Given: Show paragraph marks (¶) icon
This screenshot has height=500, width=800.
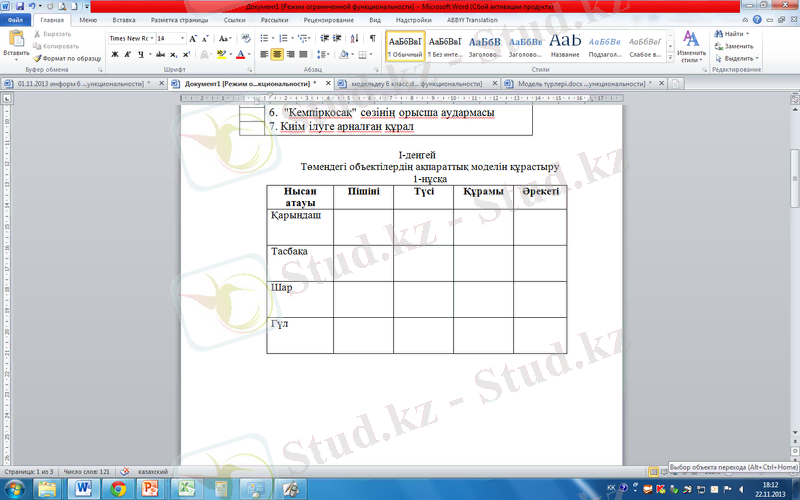Looking at the screenshot, I should (372, 38).
